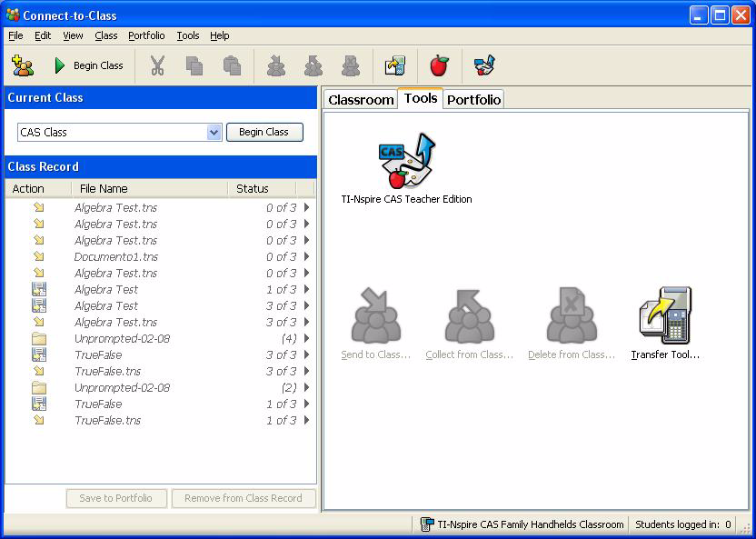Screen dimensions: 756x539
Task: Click the Remove from Class Record button
Action: [244, 498]
